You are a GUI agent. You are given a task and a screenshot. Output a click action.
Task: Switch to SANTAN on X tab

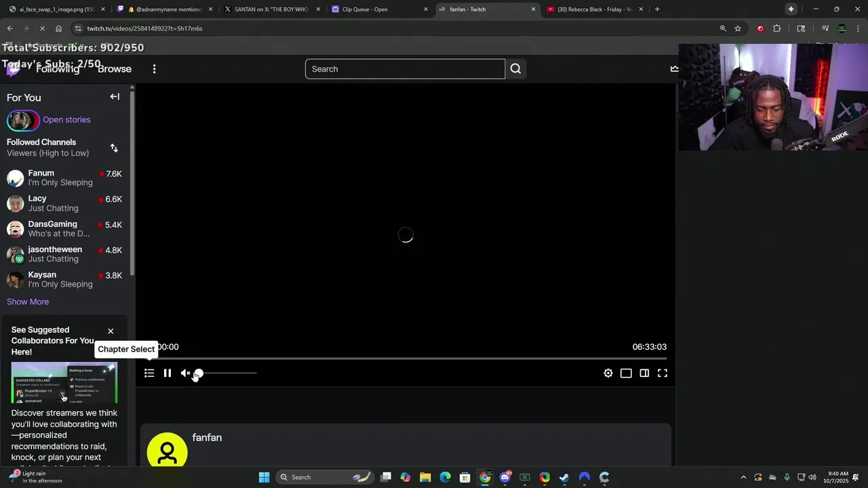(x=272, y=9)
